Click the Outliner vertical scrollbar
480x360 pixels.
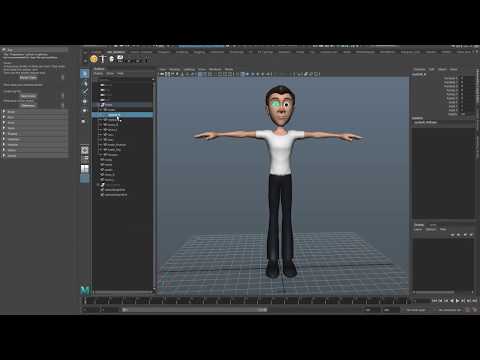[x=154, y=183]
